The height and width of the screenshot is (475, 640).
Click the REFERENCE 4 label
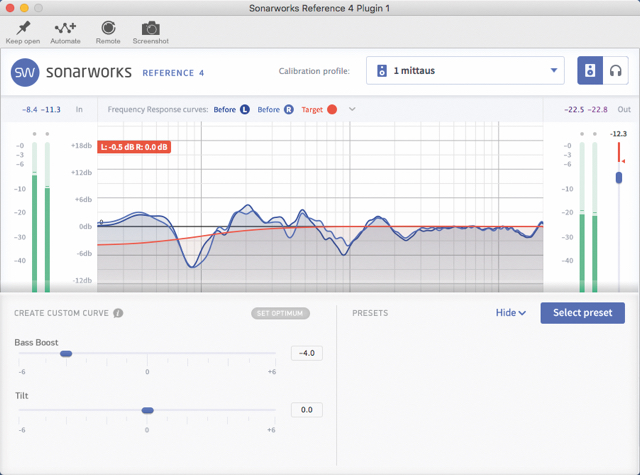(x=173, y=73)
